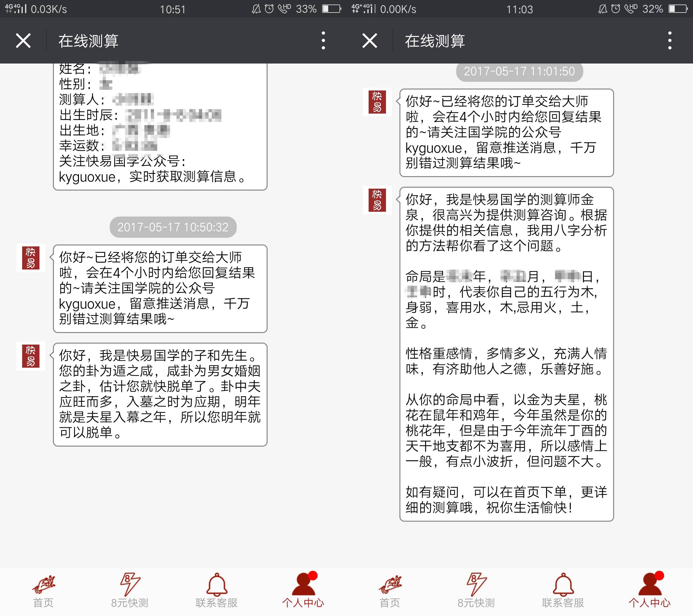This screenshot has height=616, width=693.
Task: Close the right 在线测算 page with X
Action: point(370,41)
